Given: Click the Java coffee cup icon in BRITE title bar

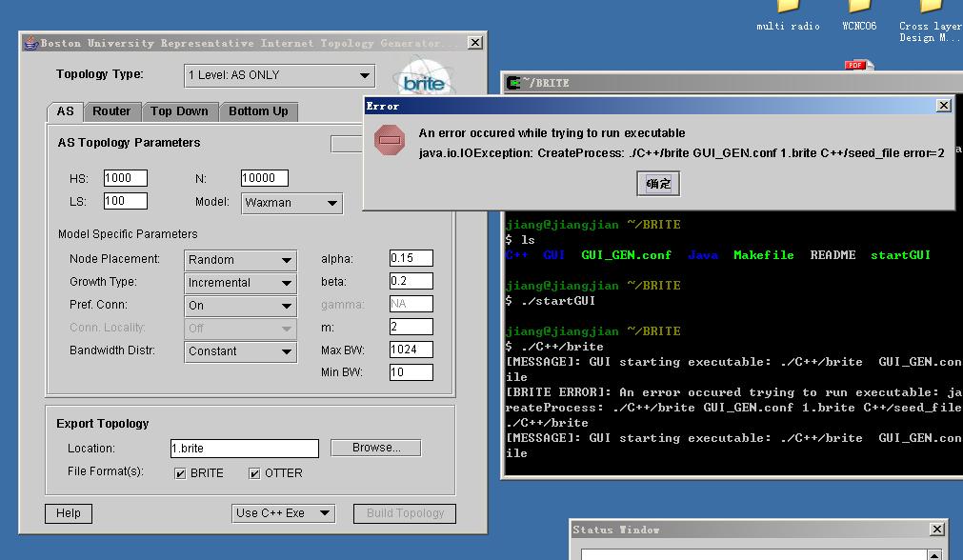Looking at the screenshot, I should [x=30, y=43].
